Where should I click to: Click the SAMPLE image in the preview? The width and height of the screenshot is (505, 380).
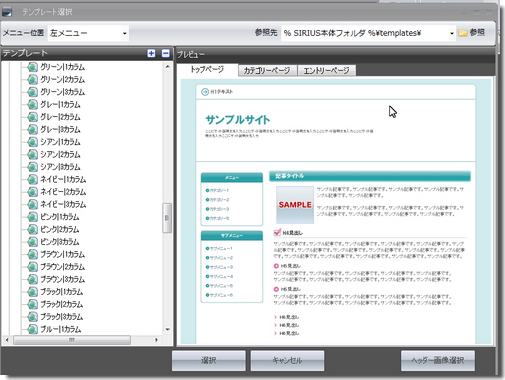pos(295,205)
